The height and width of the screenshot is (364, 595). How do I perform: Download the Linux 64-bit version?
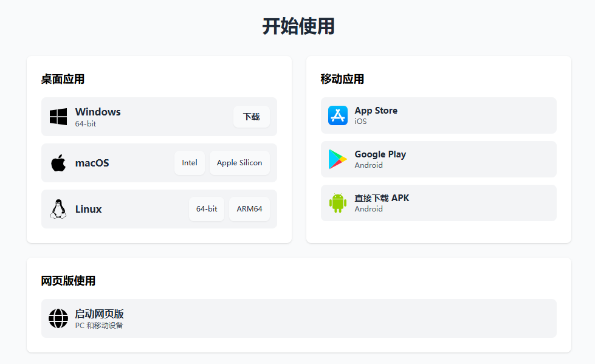coord(206,208)
